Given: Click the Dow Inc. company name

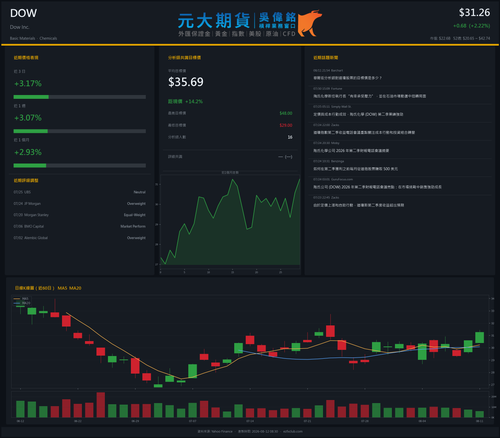Looking at the screenshot, I should pyautogui.click(x=20, y=27).
